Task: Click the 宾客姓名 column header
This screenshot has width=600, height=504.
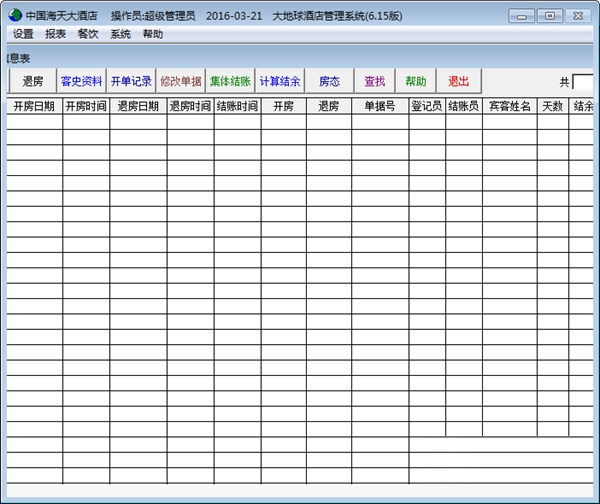Action: click(510, 106)
